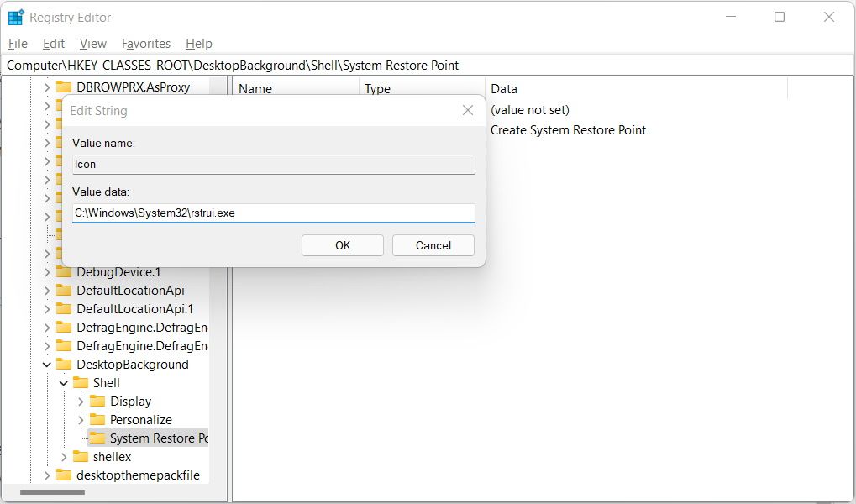856x504 pixels.
Task: Select the DefaultLocationApi tree label
Action: tap(130, 291)
